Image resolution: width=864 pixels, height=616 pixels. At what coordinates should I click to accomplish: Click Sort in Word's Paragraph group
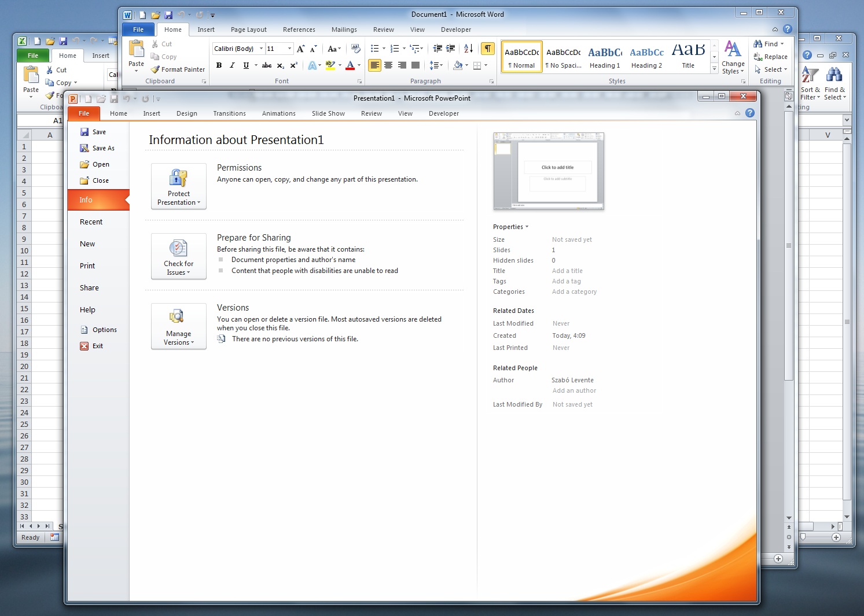coord(469,49)
